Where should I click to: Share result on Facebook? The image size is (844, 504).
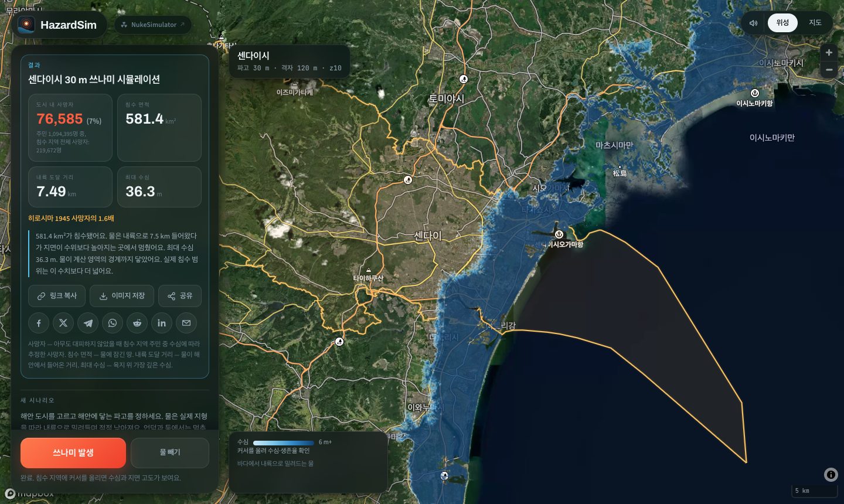[x=39, y=323]
